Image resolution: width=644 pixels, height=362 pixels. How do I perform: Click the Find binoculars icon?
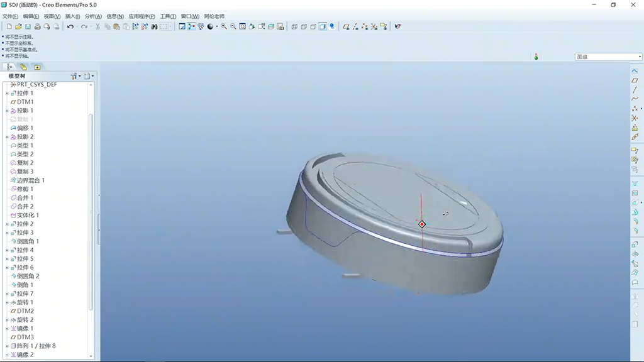(x=154, y=26)
